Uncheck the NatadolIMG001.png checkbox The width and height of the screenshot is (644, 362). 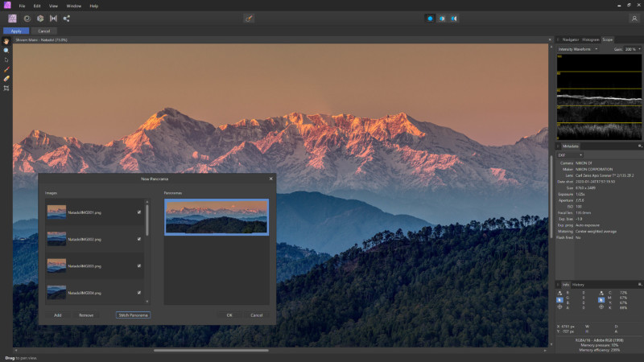click(139, 212)
